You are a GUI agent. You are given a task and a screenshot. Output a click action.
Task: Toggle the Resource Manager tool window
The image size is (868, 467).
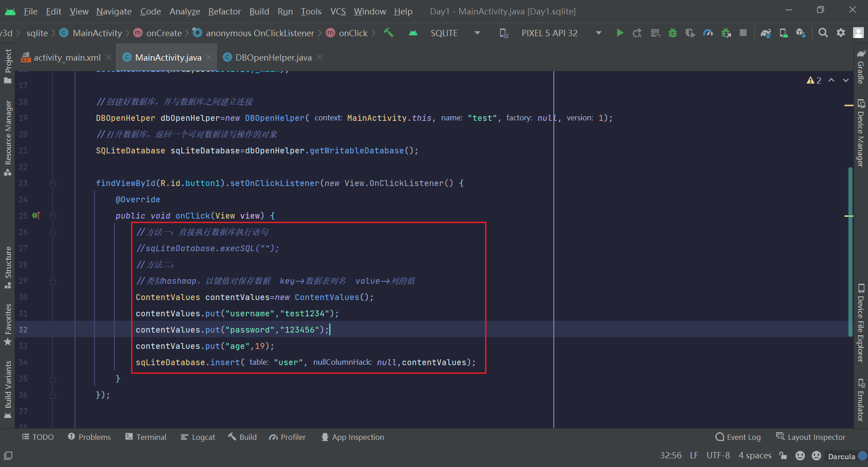click(8, 138)
